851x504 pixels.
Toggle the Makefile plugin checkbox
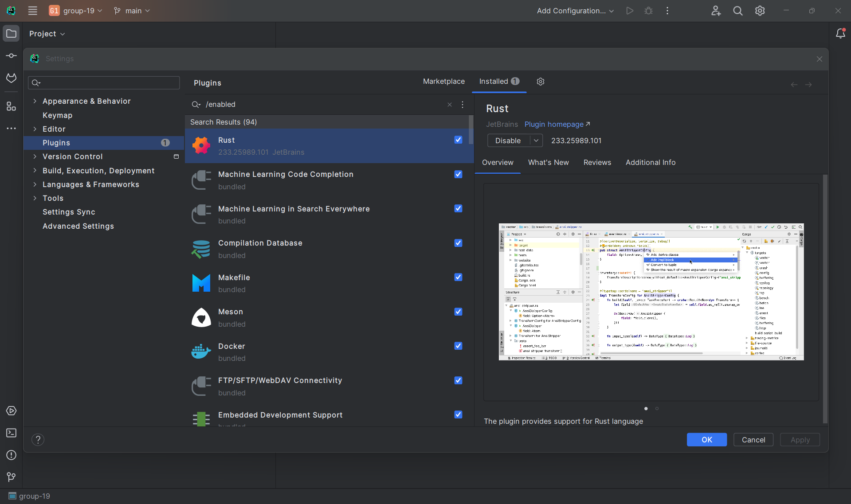point(459,277)
